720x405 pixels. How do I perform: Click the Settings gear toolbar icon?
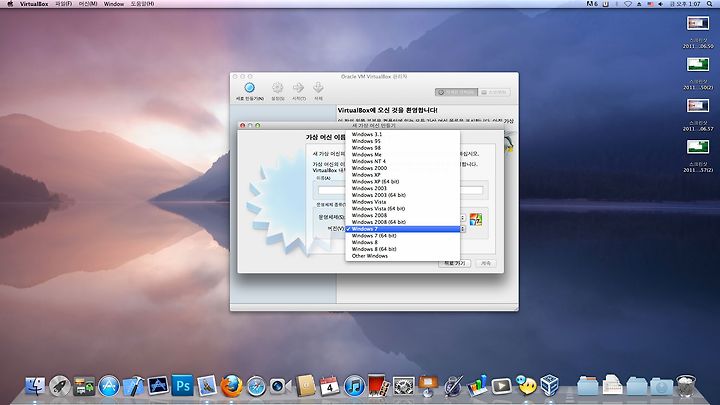pyautogui.click(x=277, y=88)
